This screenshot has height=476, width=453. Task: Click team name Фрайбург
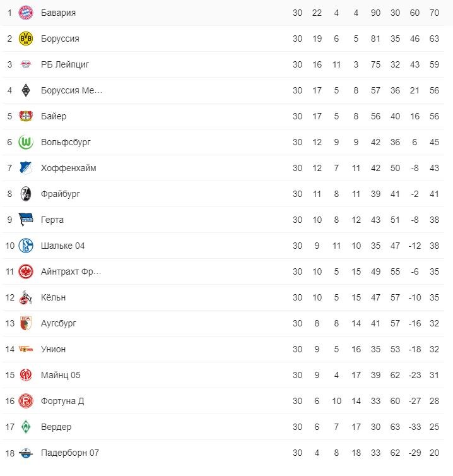(x=61, y=194)
